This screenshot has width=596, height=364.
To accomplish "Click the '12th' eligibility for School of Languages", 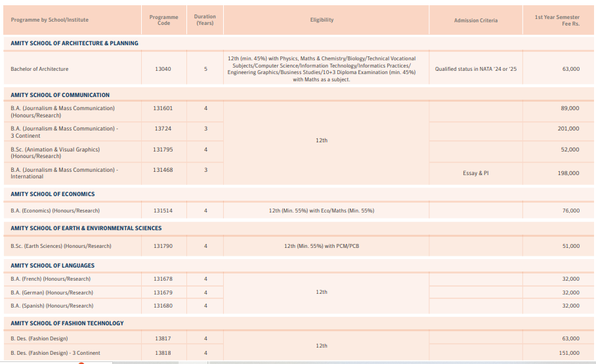I will point(322,293).
